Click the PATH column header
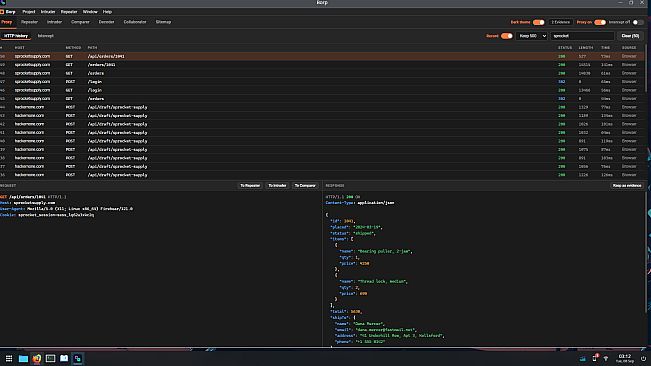The height and width of the screenshot is (366, 651). point(92,48)
